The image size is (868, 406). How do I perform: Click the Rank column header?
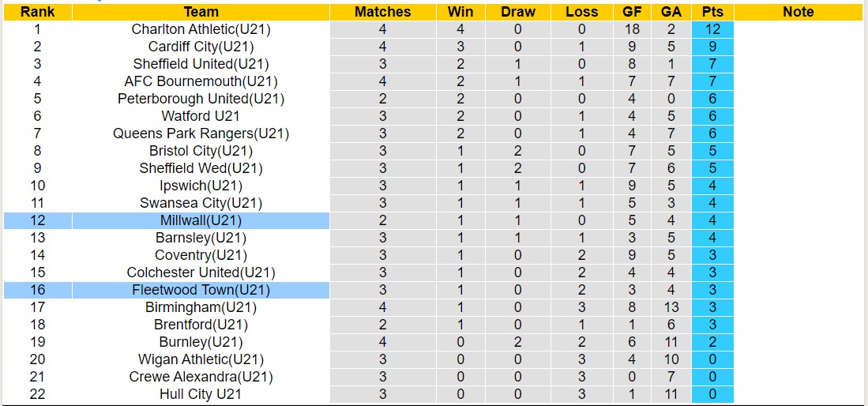tap(37, 12)
